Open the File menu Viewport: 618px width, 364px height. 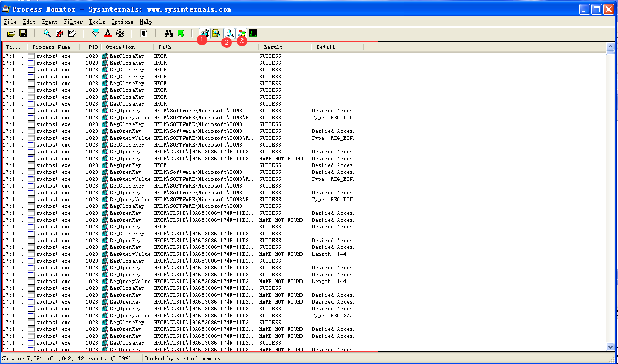click(x=10, y=22)
